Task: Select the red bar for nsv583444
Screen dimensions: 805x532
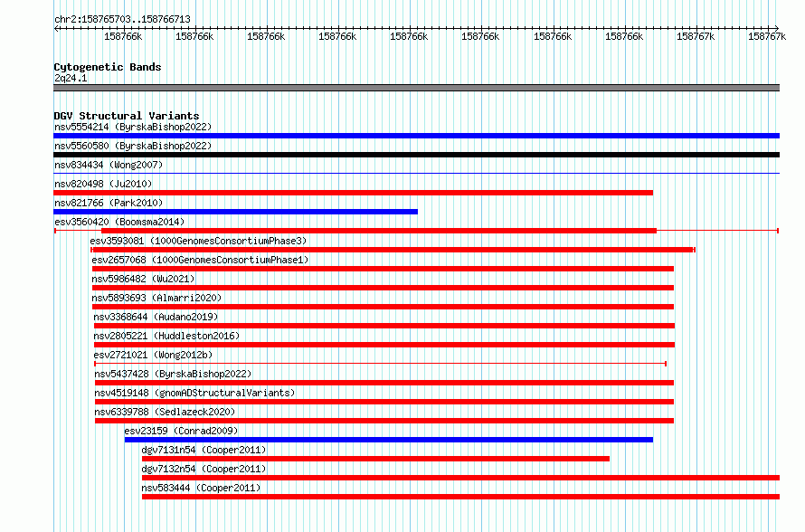Action: coord(461,497)
